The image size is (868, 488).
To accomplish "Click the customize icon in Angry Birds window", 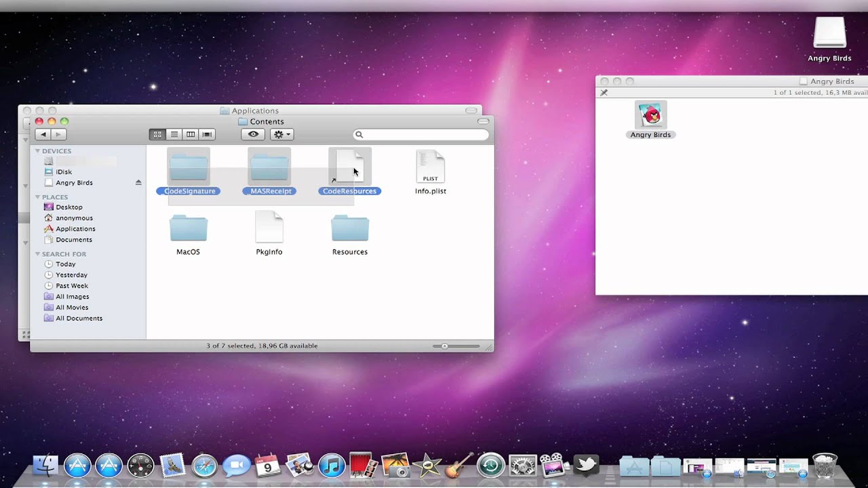I will pos(604,93).
